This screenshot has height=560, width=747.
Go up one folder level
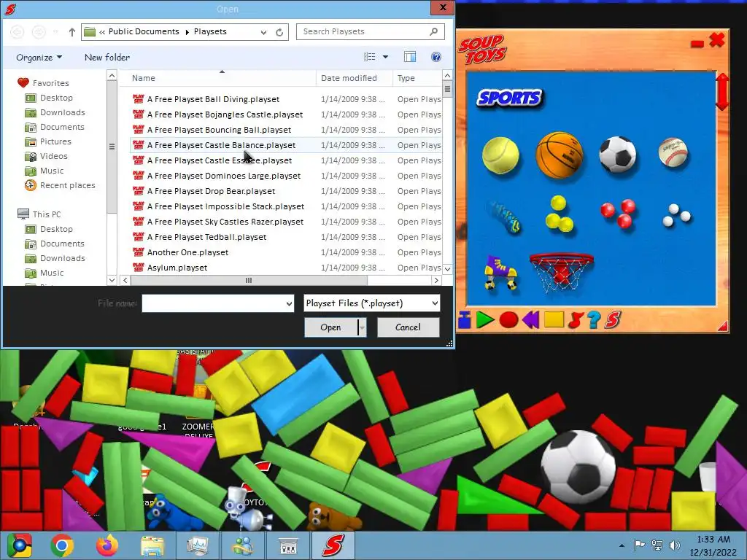coord(72,32)
